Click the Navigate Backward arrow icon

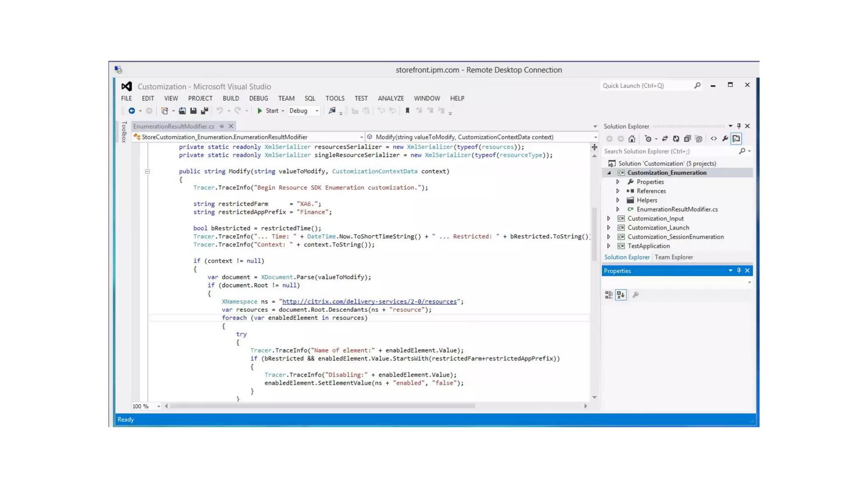[132, 111]
